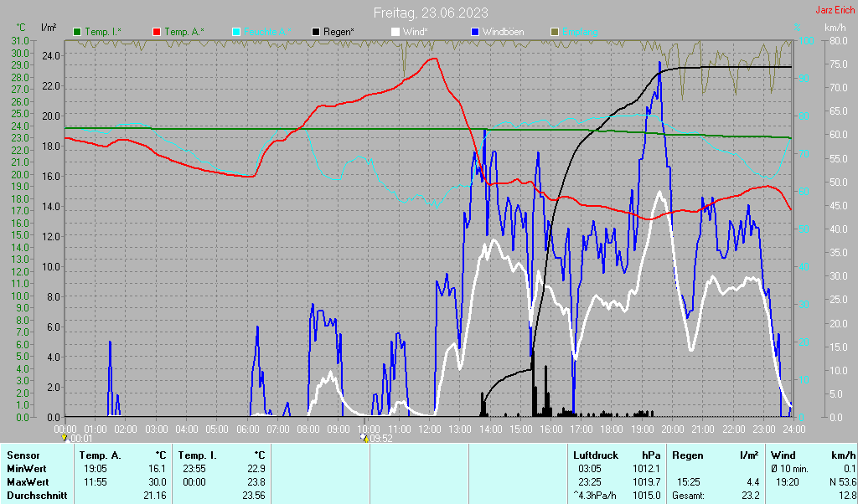The height and width of the screenshot is (504, 858).
Task: Click the marker icon at 09:52
Action: [363, 438]
